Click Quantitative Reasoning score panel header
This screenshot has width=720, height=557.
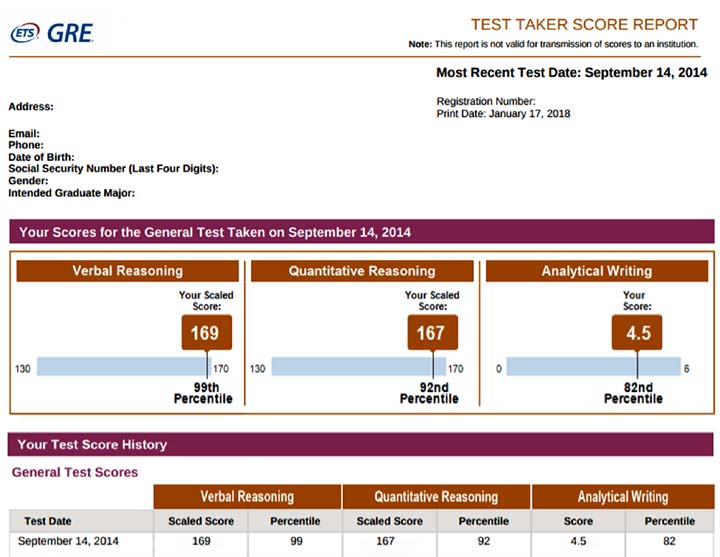pos(362,271)
